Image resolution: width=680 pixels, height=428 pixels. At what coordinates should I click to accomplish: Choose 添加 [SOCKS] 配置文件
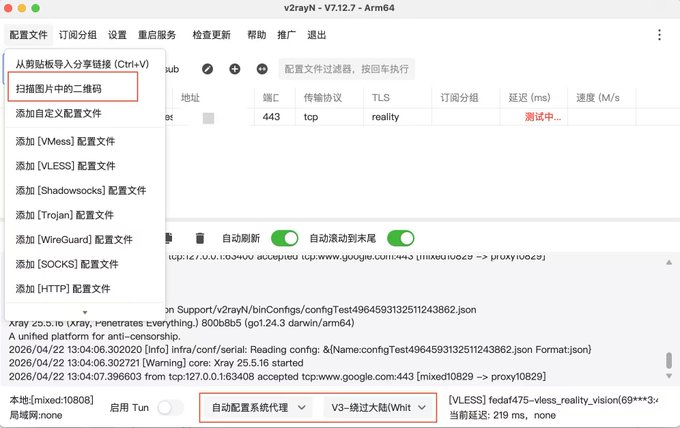pyautogui.click(x=85, y=264)
